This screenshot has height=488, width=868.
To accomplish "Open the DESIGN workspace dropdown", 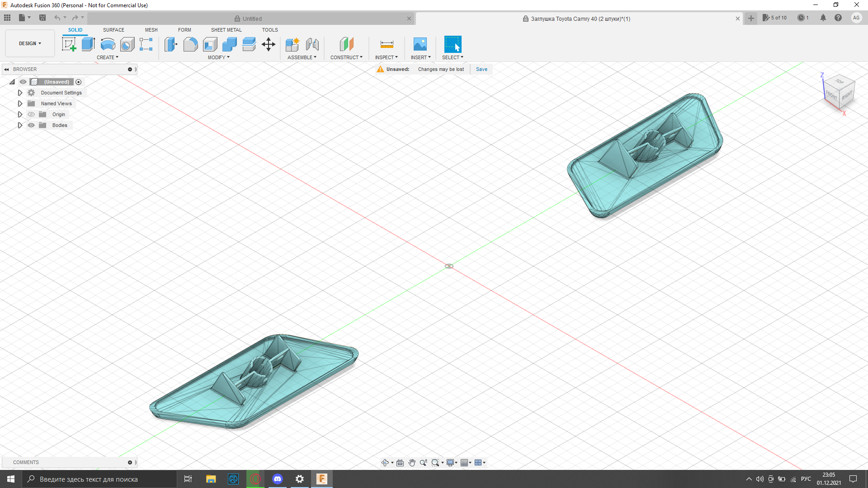I will pos(30,43).
